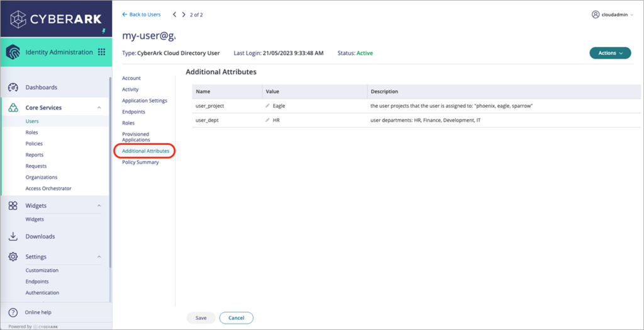Click the Dashboards gauge icon
Screen dimensions: 644x330
point(13,88)
